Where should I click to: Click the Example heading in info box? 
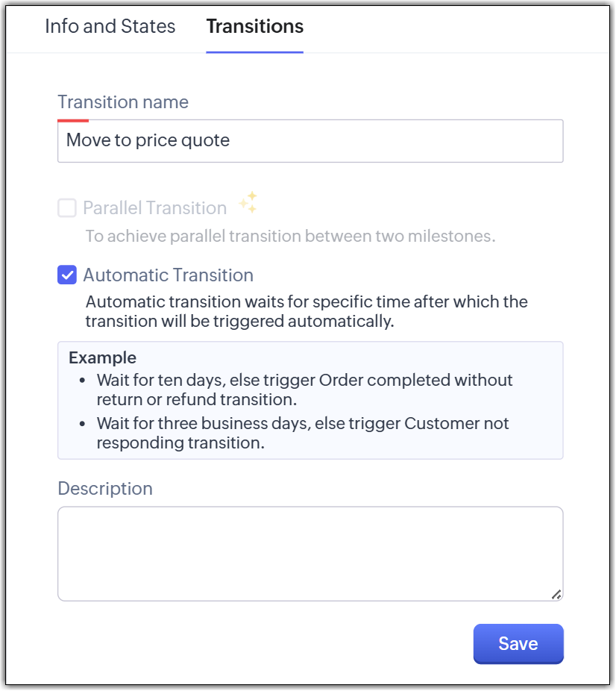(103, 357)
